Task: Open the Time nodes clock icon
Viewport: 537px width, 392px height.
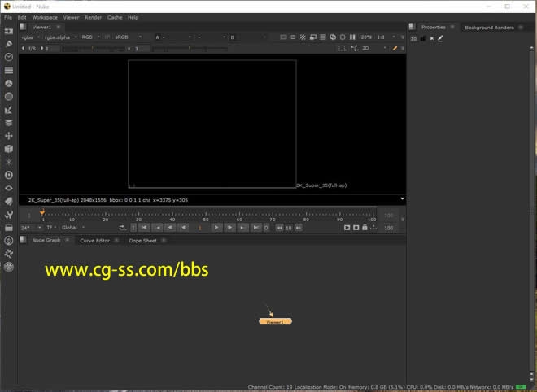Action: [x=9, y=57]
